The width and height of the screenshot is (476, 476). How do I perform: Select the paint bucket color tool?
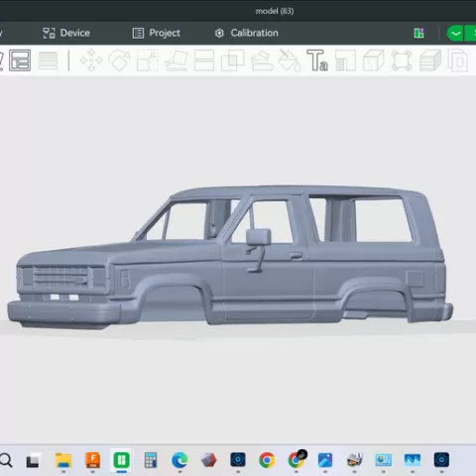(x=290, y=60)
